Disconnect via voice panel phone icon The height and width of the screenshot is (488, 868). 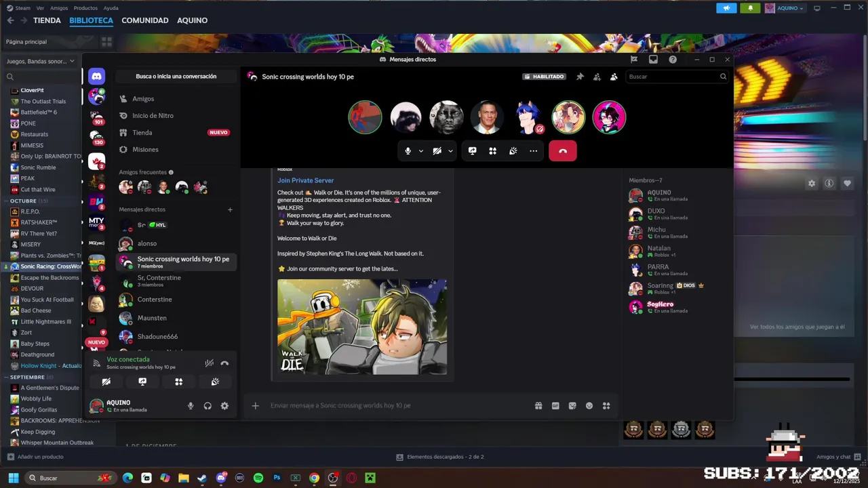(224, 363)
